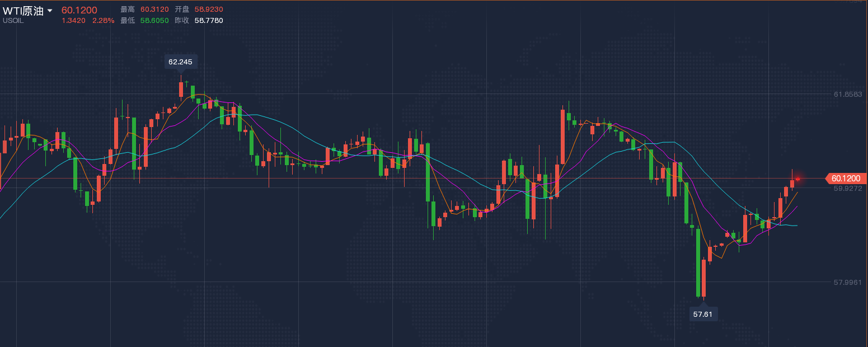Click the 61.8583 price axis label

(848, 94)
